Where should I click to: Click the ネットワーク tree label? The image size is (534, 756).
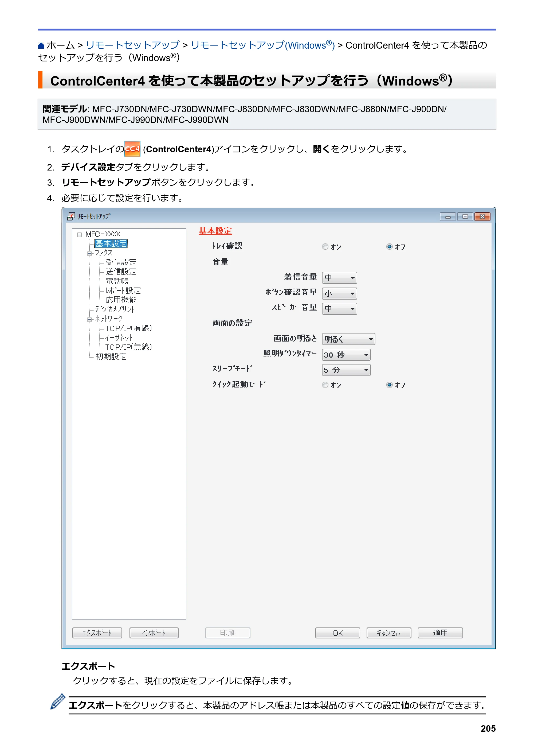pyautogui.click(x=109, y=319)
